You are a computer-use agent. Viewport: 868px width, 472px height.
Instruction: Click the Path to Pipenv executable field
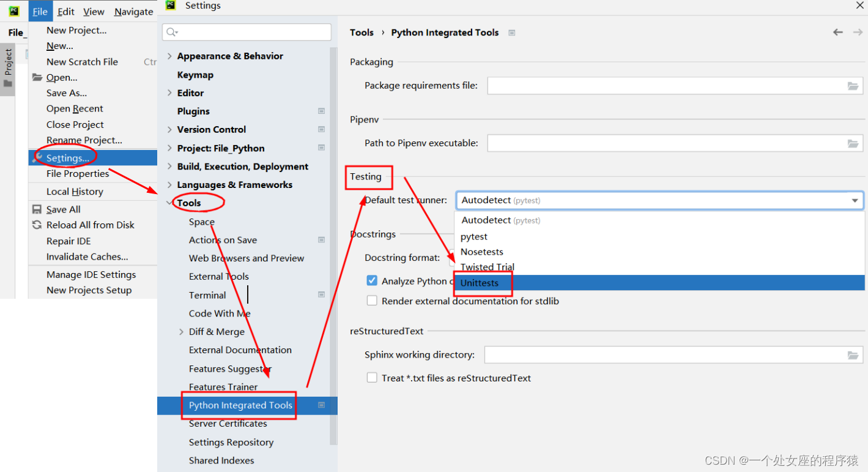(675, 143)
